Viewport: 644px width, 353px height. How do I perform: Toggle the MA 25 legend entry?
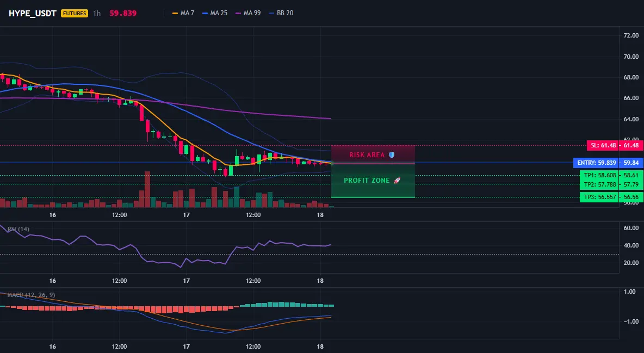215,13
